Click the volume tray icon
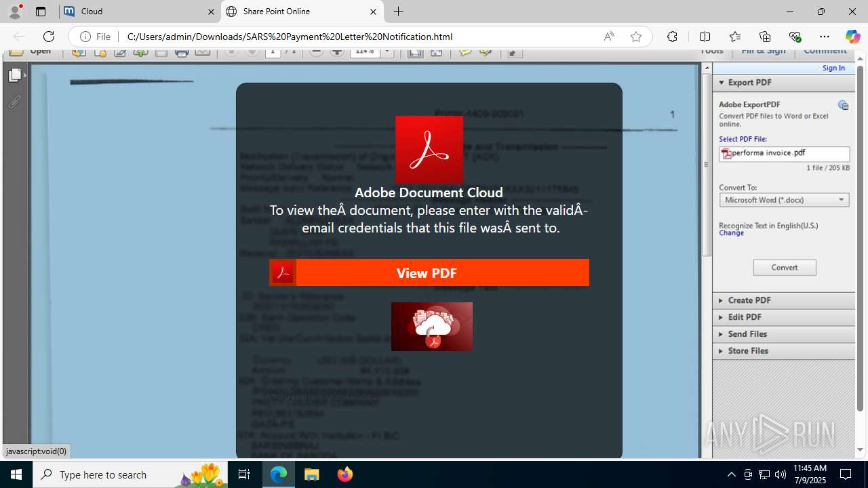 (x=781, y=474)
